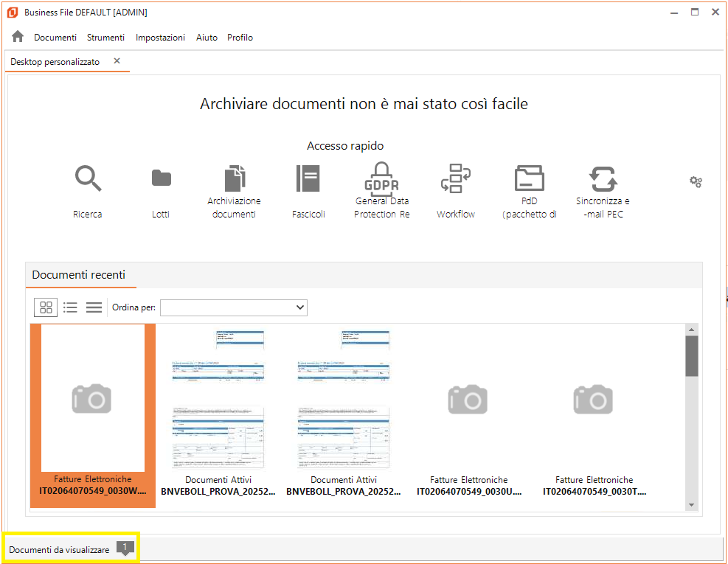Switch to compact lines view
This screenshot has height=564, width=728.
pyautogui.click(x=94, y=307)
